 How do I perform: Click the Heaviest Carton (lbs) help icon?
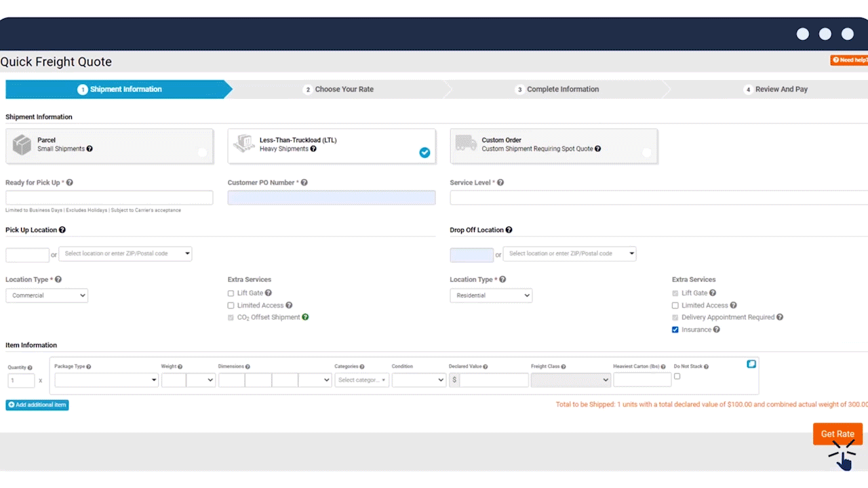tap(663, 367)
